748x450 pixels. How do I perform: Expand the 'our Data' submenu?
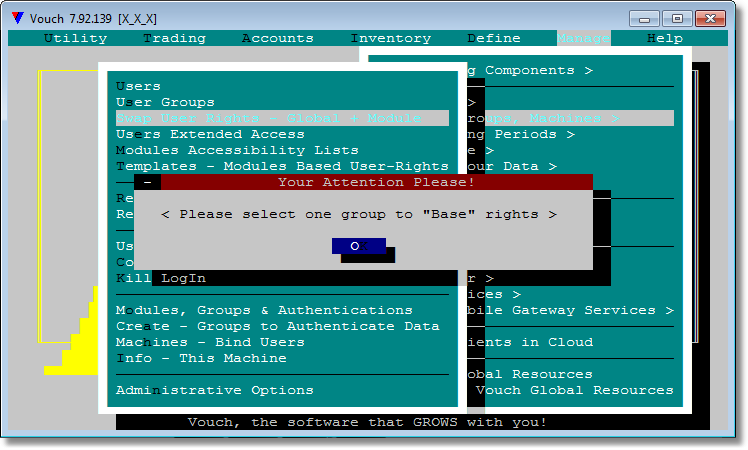point(512,166)
